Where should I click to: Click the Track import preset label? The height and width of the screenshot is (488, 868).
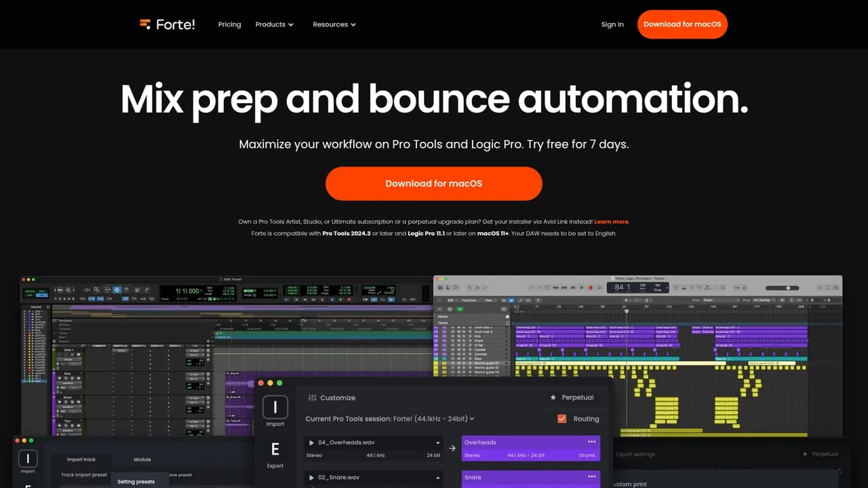(x=84, y=475)
